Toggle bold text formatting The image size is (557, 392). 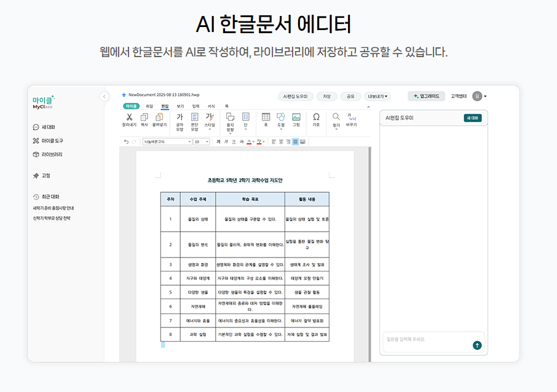[x=218, y=142]
